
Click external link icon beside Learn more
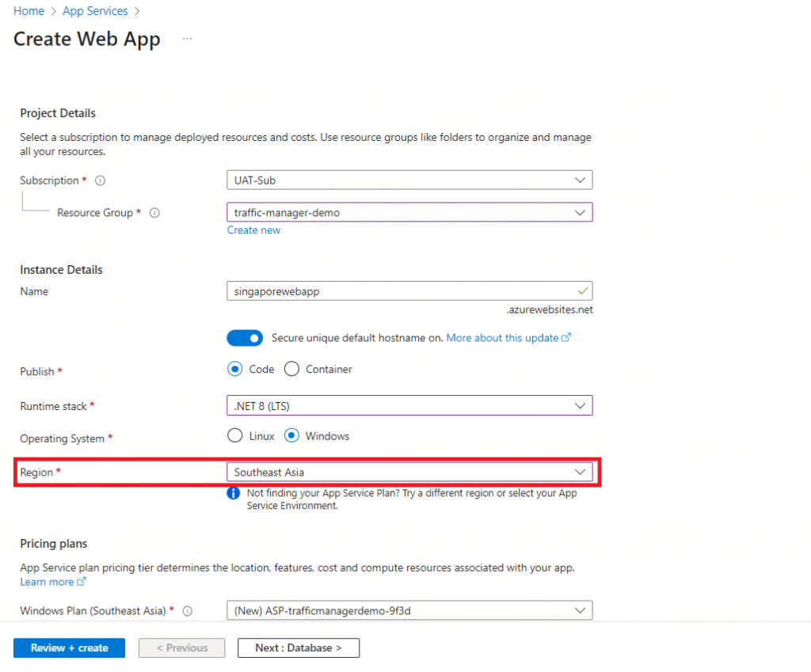82,582
